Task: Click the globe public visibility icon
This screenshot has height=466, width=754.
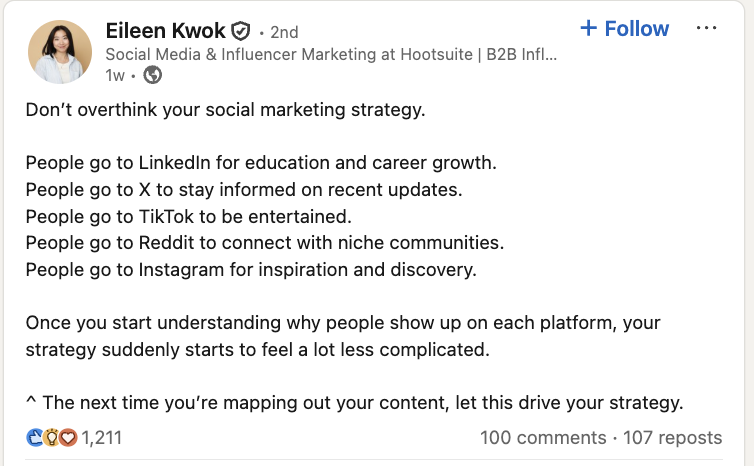Action: (x=153, y=75)
